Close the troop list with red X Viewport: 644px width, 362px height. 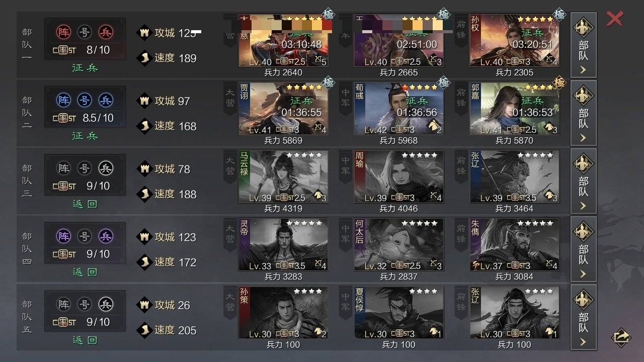pyautogui.click(x=614, y=19)
